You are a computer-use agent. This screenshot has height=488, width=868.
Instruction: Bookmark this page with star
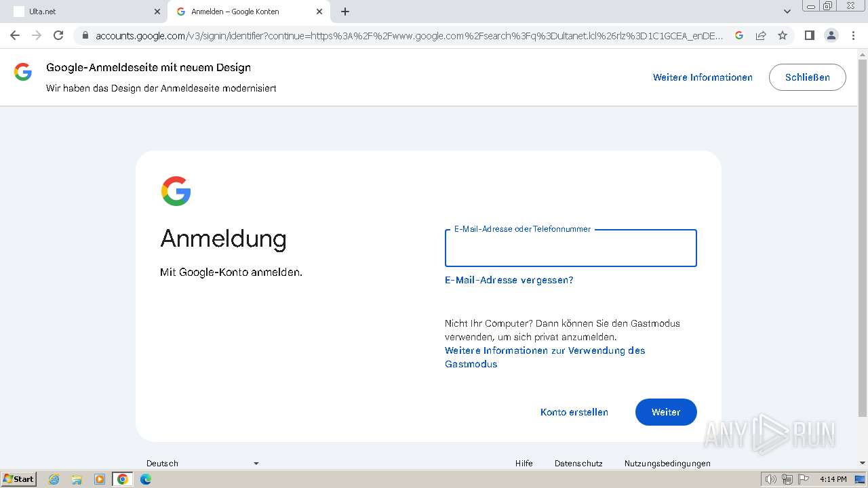(783, 35)
